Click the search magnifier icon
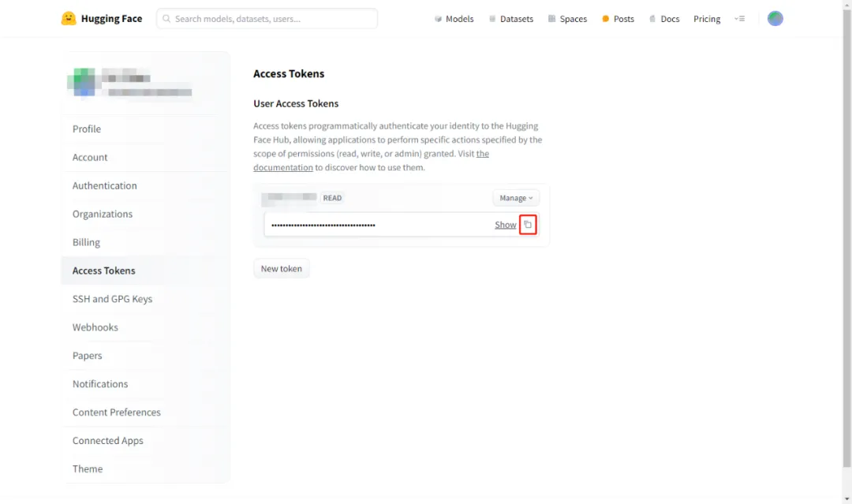The image size is (852, 504). click(166, 18)
